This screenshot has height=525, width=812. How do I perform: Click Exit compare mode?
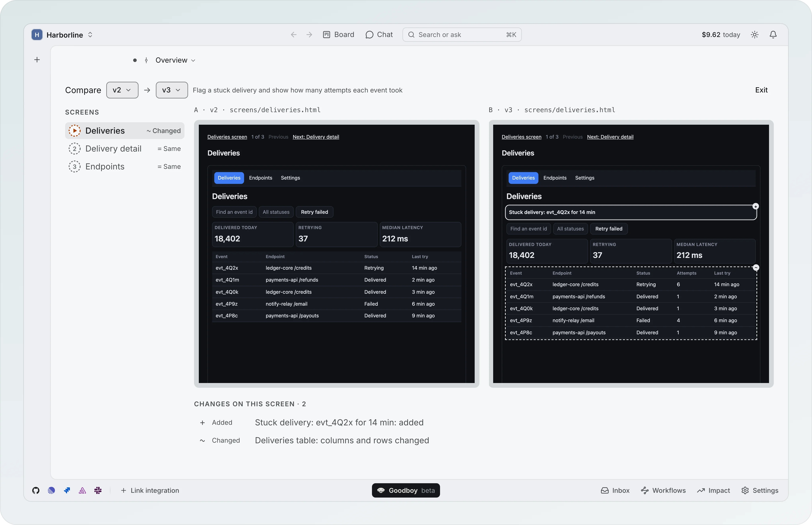pyautogui.click(x=761, y=90)
